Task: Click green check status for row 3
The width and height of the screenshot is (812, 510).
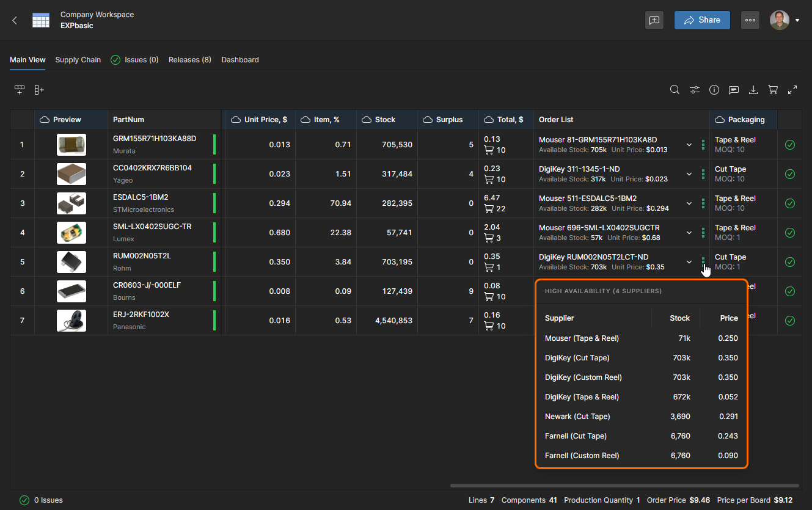Action: (789, 203)
